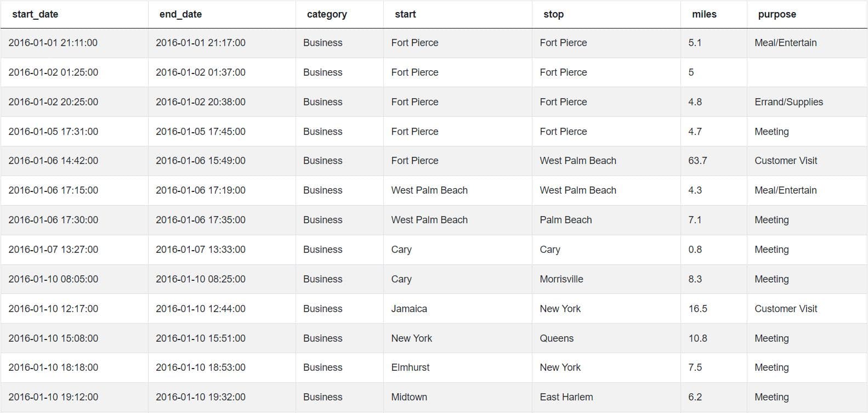
Task: Click the Jamaica start cell
Action: tap(409, 309)
